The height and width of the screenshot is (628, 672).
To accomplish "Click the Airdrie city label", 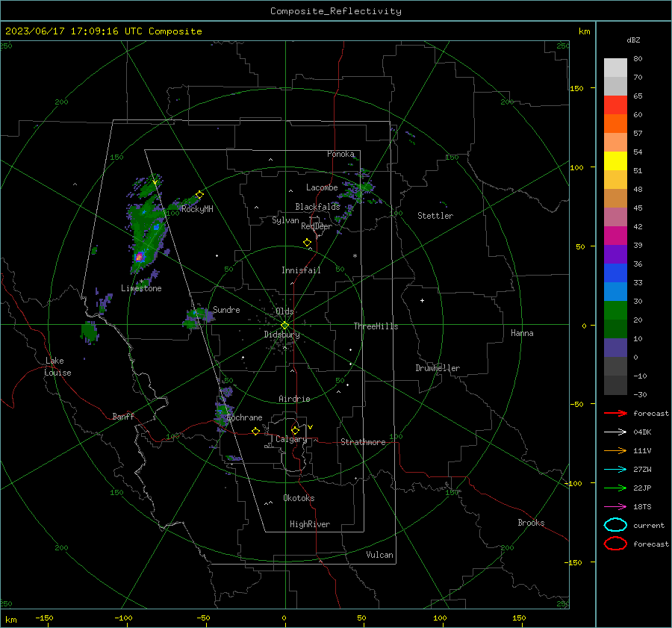I will (x=294, y=399).
